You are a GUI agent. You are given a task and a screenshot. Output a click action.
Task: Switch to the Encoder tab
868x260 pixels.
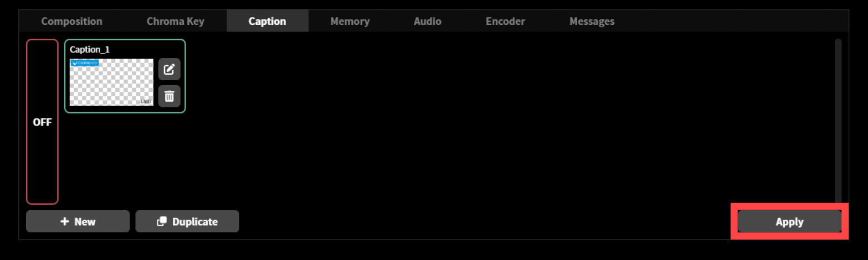pos(506,22)
